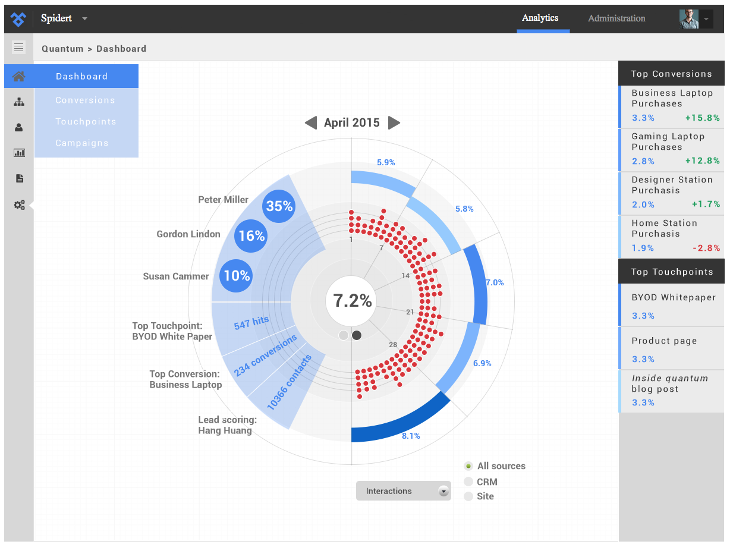Click the hamburger menu icon above sidebar
Viewport: 733px width, 560px height.
[18, 48]
